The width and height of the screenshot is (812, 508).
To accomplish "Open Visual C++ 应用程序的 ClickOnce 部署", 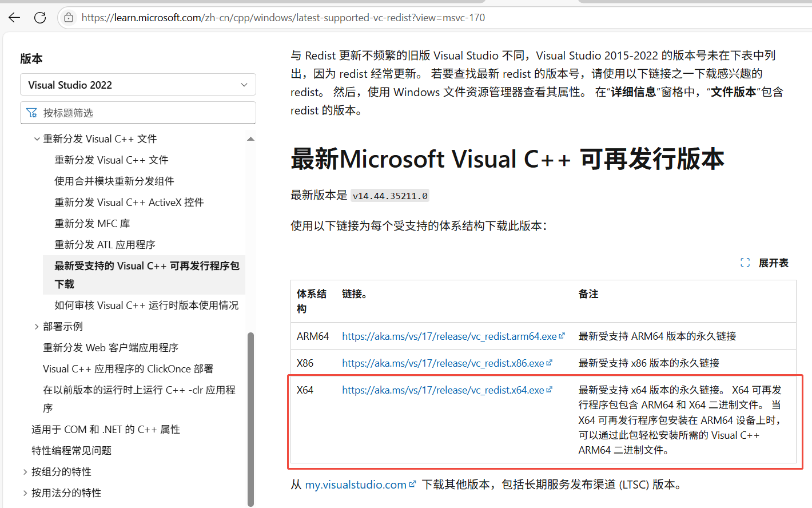I will [x=128, y=369].
